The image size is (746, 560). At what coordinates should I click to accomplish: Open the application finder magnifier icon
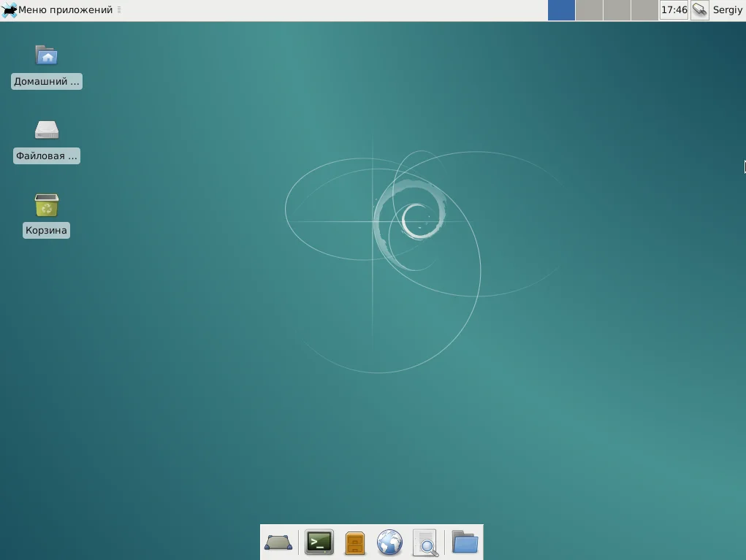(425, 542)
